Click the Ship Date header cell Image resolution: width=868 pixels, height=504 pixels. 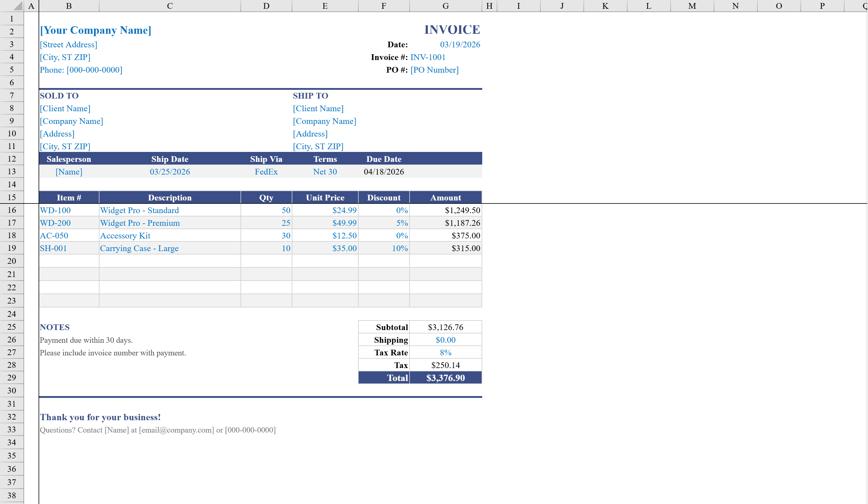click(170, 159)
